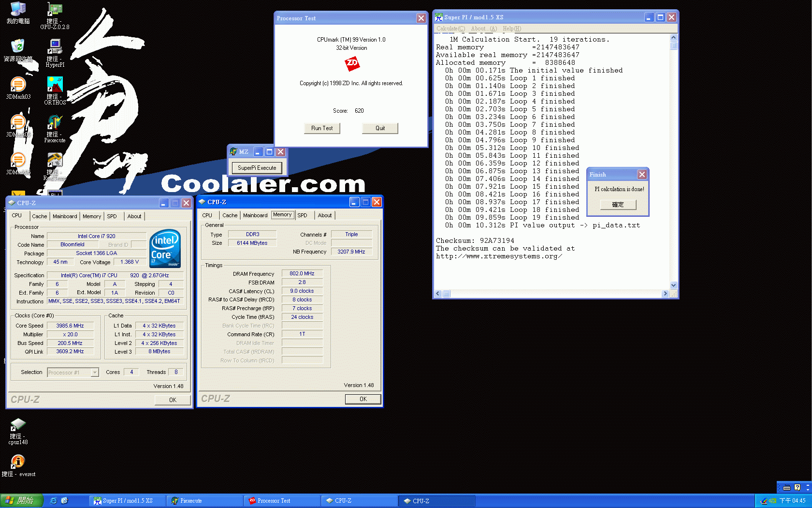The width and height of the screenshot is (812, 508).
Task: Click Super PI vertical scrollbar down arrow
Action: [674, 285]
